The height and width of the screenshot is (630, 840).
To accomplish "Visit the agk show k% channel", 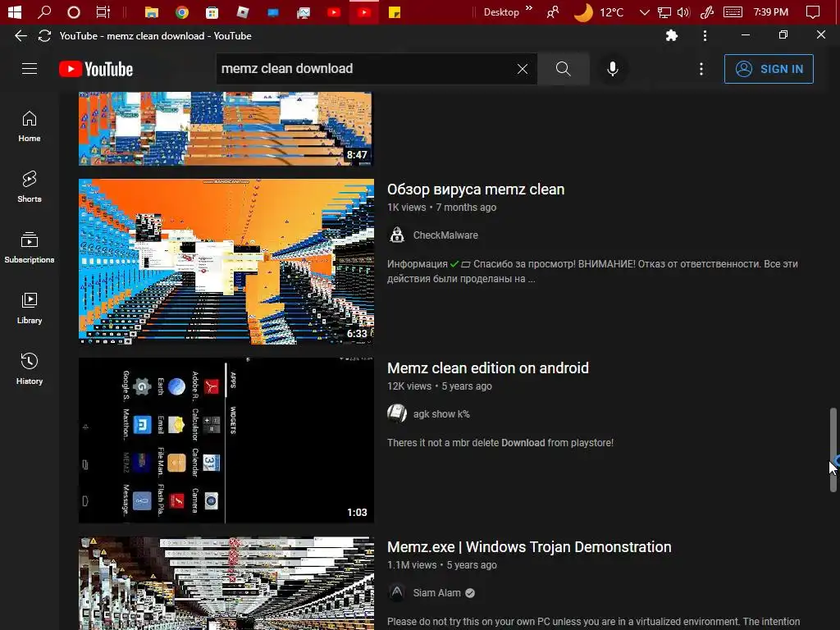I will [441, 414].
